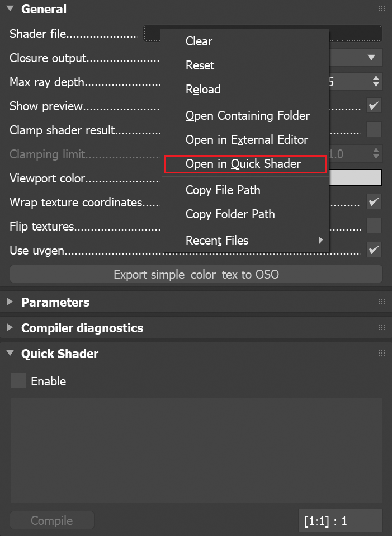Screen dimensions: 392x536
Task: Click the General rollout drag-handle icon
Action: click(x=382, y=8)
